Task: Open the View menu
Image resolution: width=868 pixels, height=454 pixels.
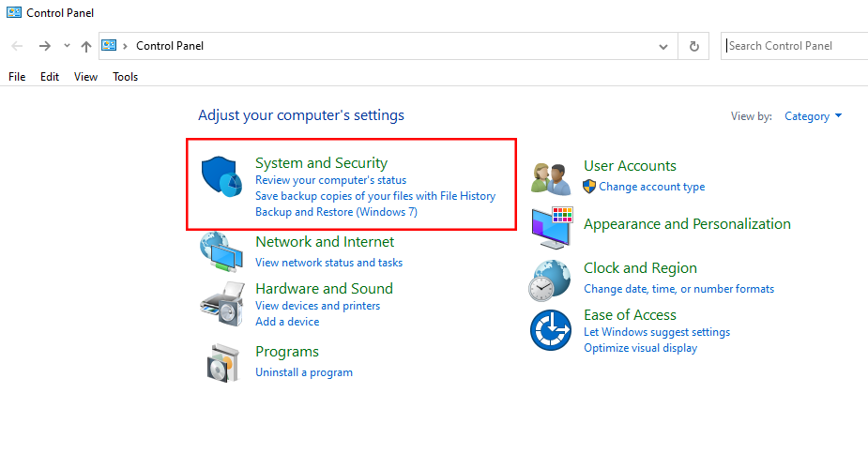Action: (x=85, y=77)
